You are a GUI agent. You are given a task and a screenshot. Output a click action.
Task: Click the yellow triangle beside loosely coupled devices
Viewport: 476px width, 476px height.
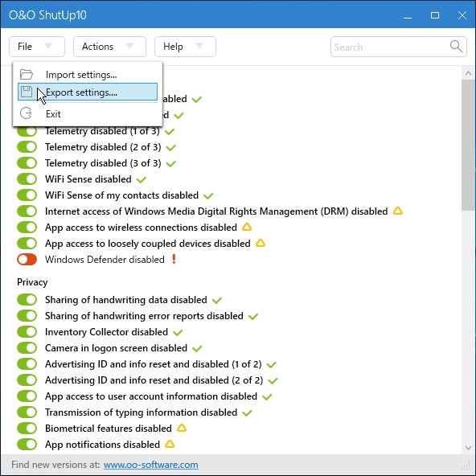(261, 243)
